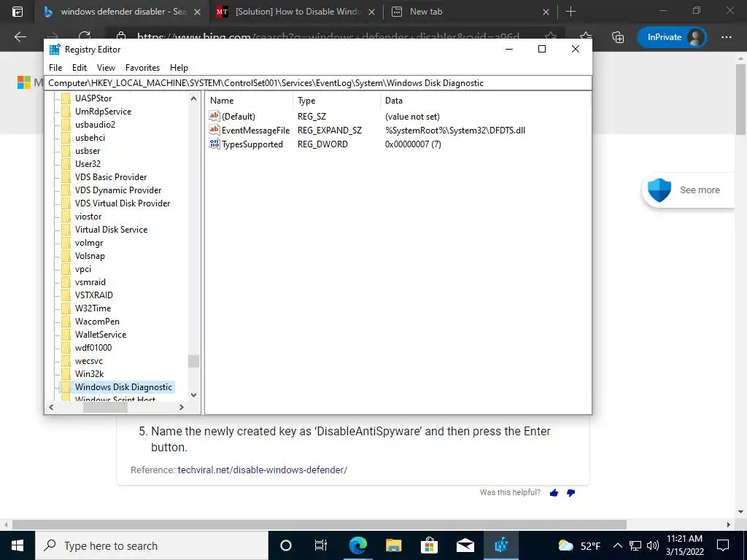Viewport: 747px width, 560px height.
Task: Open Task View from the taskbar
Action: [321, 545]
